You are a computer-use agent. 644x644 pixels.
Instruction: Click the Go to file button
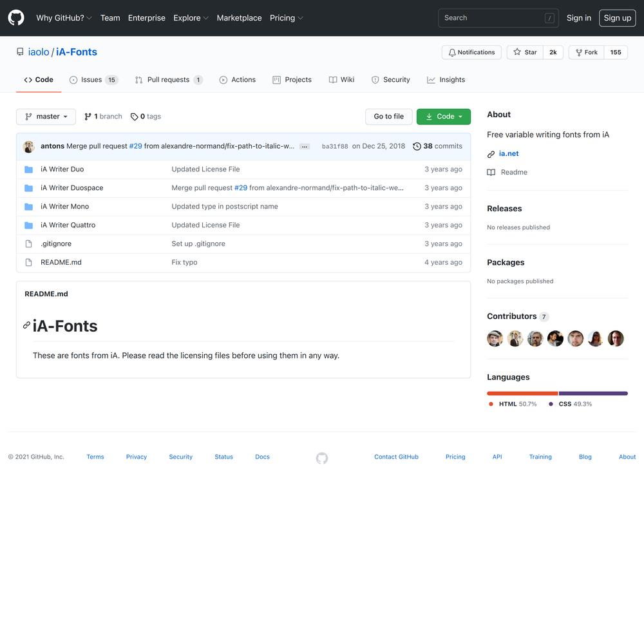[x=388, y=116]
